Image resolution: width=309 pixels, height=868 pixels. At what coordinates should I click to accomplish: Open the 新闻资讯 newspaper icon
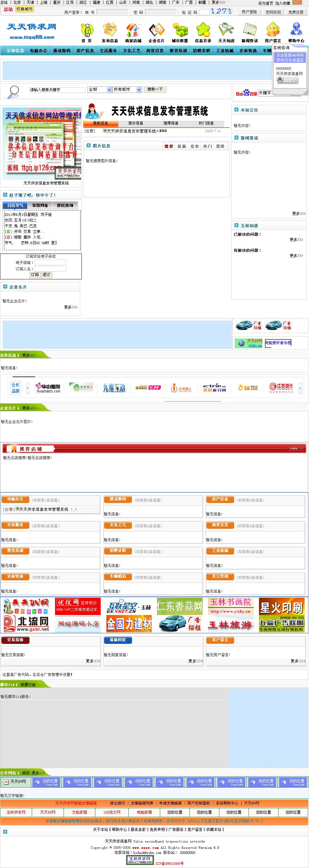point(249,30)
